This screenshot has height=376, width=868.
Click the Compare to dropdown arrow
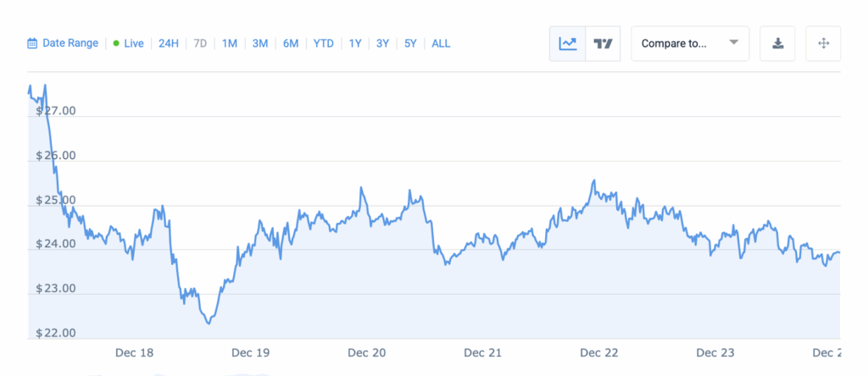pyautogui.click(x=734, y=43)
